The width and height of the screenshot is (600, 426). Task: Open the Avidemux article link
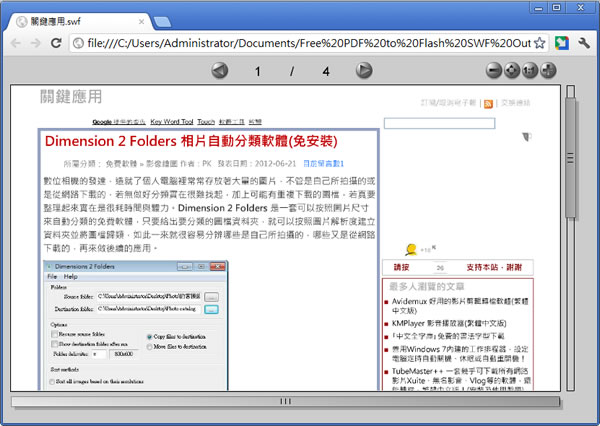(x=460, y=306)
